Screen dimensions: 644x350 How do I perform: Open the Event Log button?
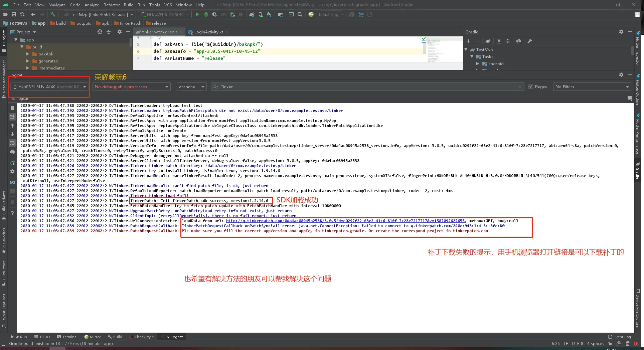pos(620,337)
